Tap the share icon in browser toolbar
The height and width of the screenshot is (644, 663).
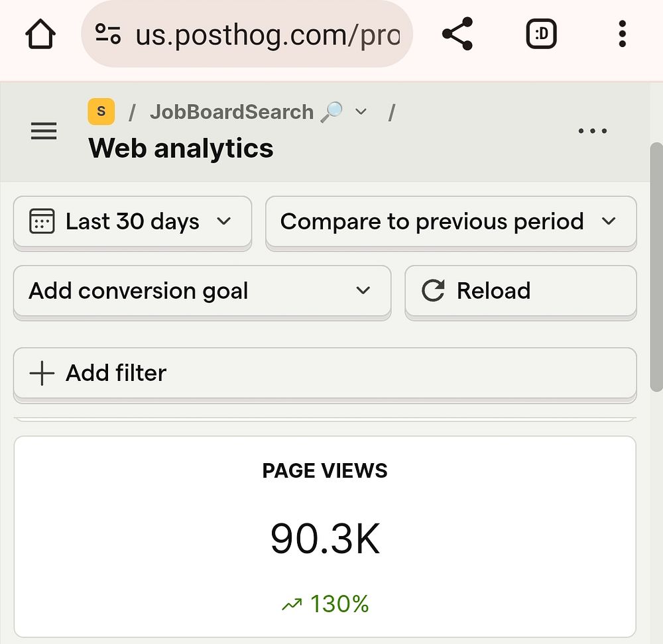[457, 34]
